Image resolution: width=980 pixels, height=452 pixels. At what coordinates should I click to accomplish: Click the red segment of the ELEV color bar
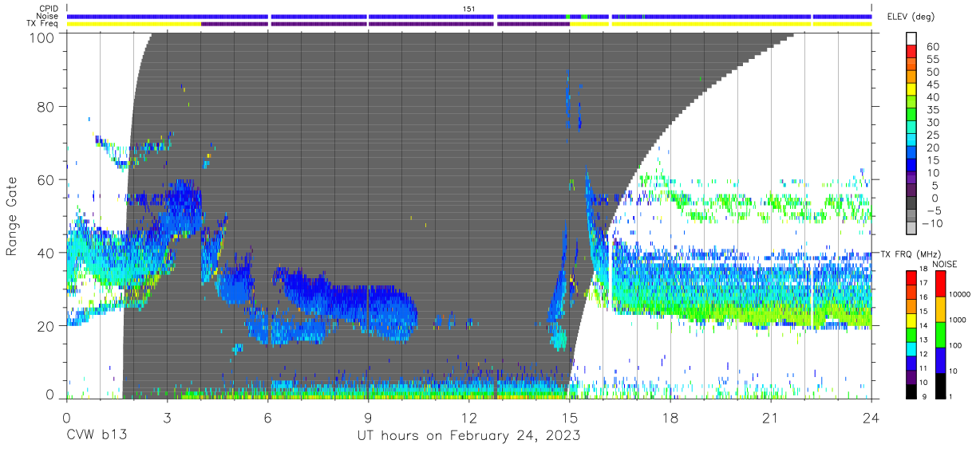tap(911, 51)
